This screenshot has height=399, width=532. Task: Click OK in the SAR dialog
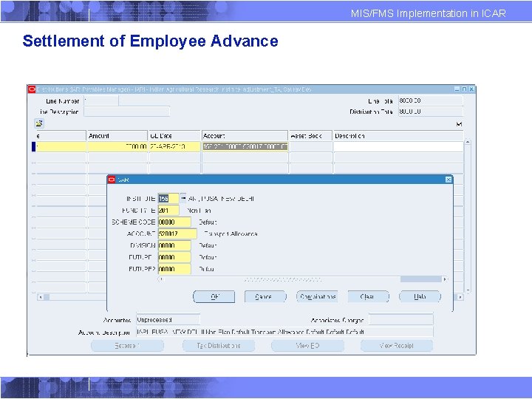[x=214, y=296]
